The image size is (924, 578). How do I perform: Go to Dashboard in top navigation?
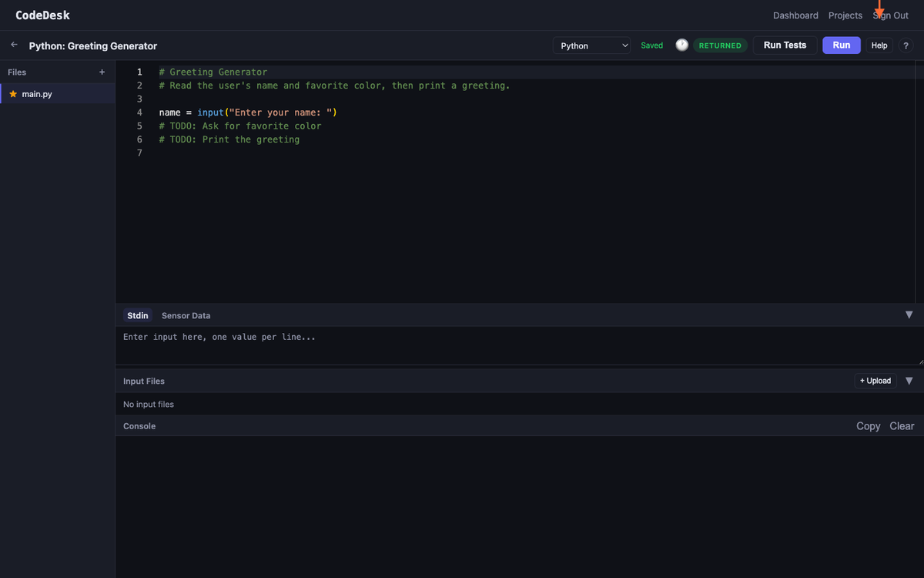[795, 15]
